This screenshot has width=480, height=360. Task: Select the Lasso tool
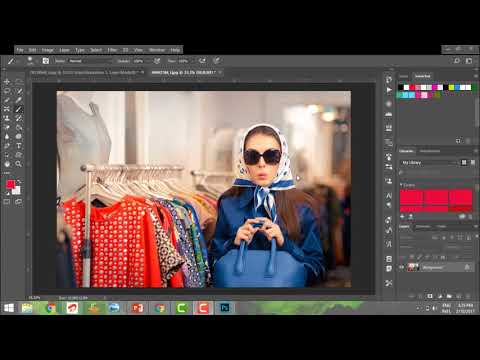point(7,91)
